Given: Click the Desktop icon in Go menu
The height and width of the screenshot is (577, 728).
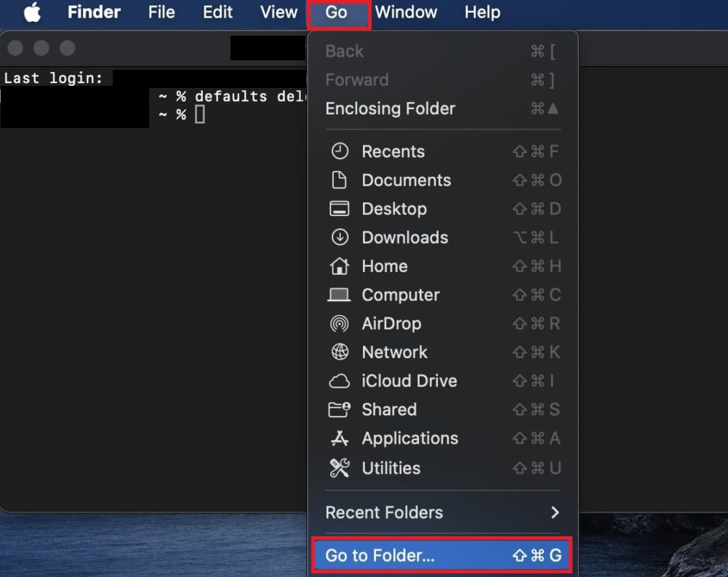Looking at the screenshot, I should coord(340,209).
